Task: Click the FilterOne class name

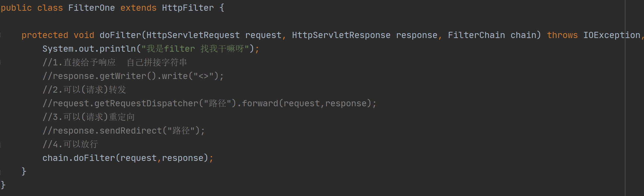Action: 91,8
